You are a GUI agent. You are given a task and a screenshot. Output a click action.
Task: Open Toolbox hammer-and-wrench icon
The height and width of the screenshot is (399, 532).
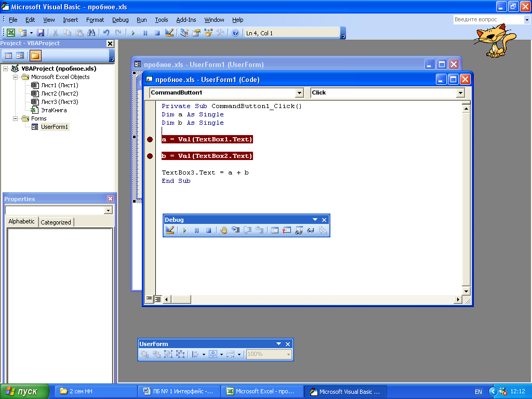220,33
